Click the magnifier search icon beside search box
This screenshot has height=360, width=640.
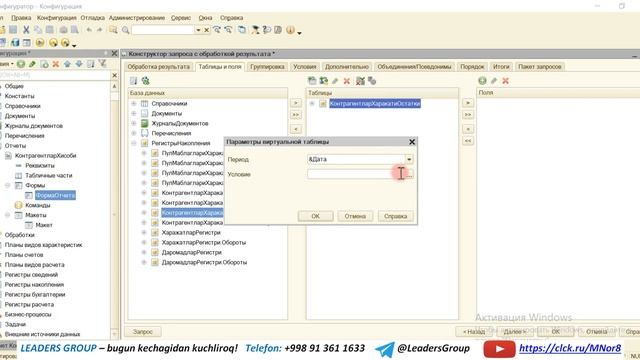point(125,30)
